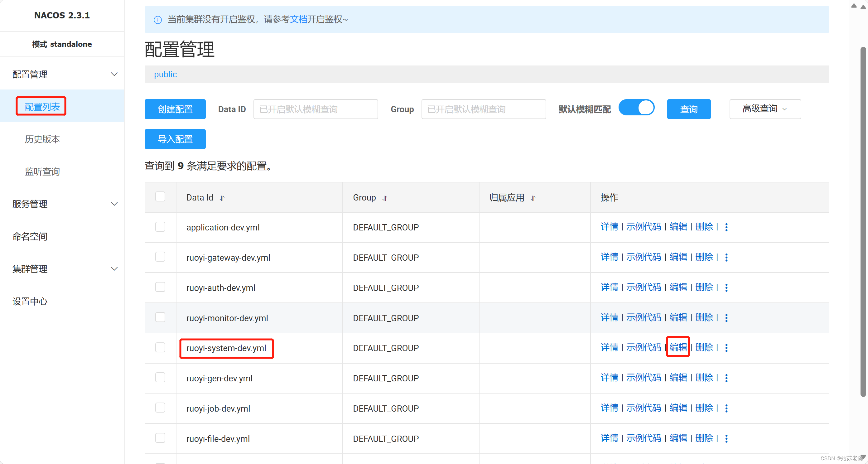Open the 高级查询 dropdown
Screen dimensions: 868x464
coord(765,109)
